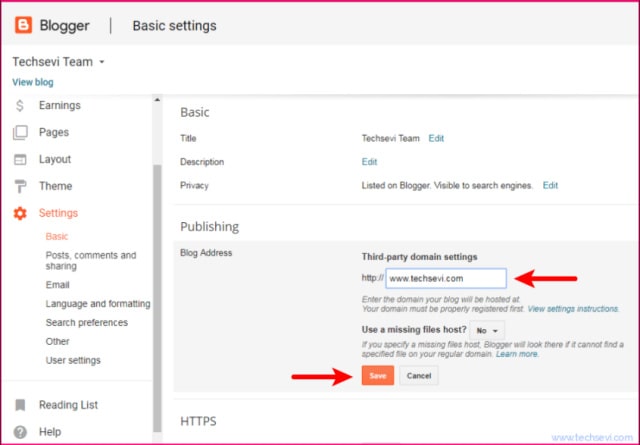640x445 pixels.
Task: Click the Blog Address label
Action: pos(206,253)
